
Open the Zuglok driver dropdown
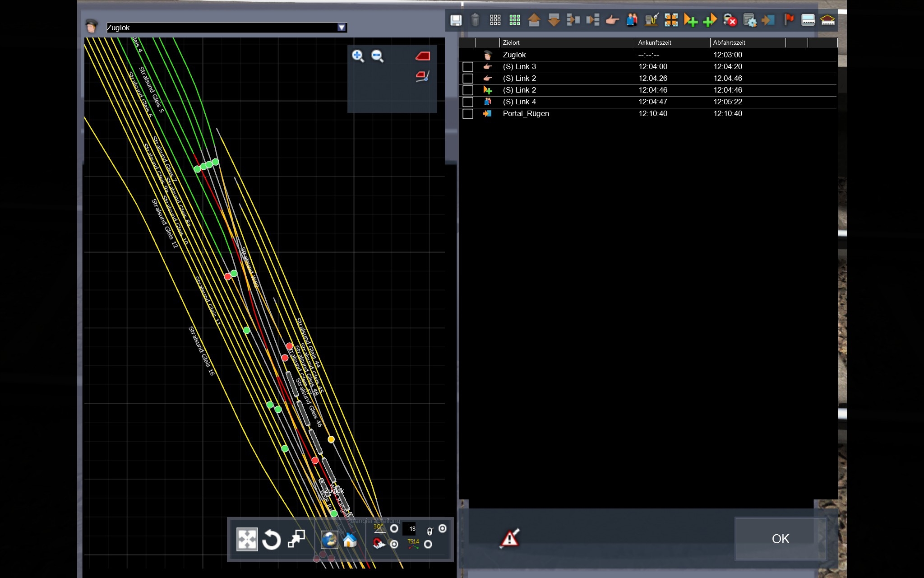click(342, 28)
